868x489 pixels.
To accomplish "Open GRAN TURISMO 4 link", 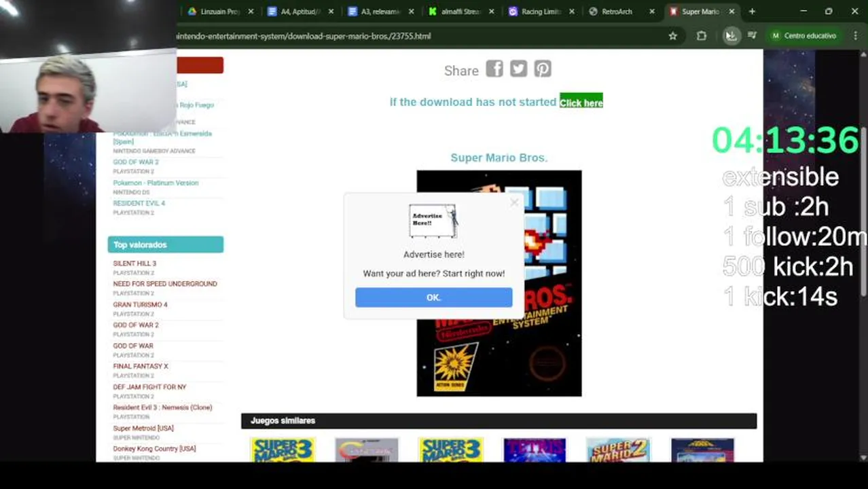I will pyautogui.click(x=140, y=304).
